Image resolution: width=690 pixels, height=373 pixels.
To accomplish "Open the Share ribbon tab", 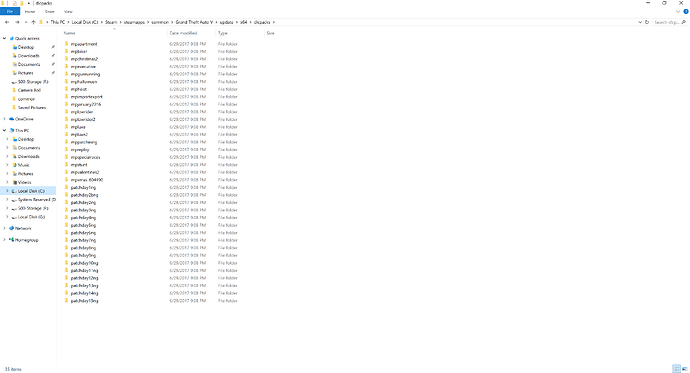I will point(50,11).
